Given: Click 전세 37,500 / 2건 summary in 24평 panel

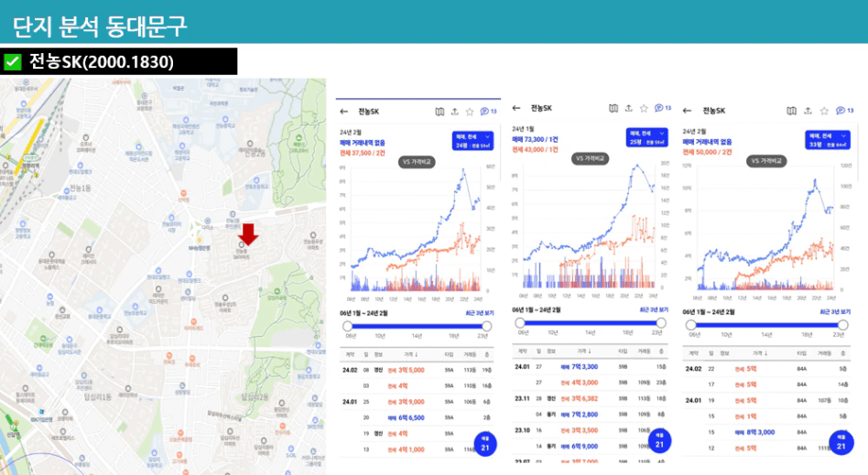Looking at the screenshot, I should click(x=362, y=153).
